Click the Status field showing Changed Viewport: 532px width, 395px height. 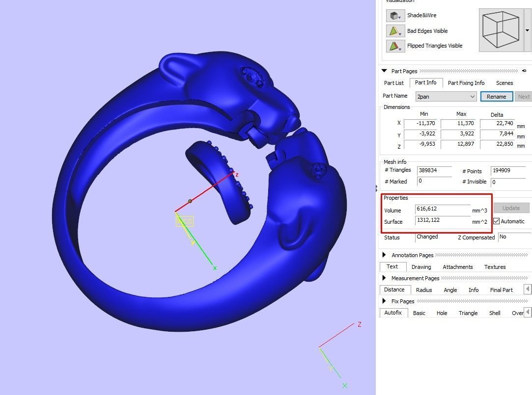pos(432,237)
